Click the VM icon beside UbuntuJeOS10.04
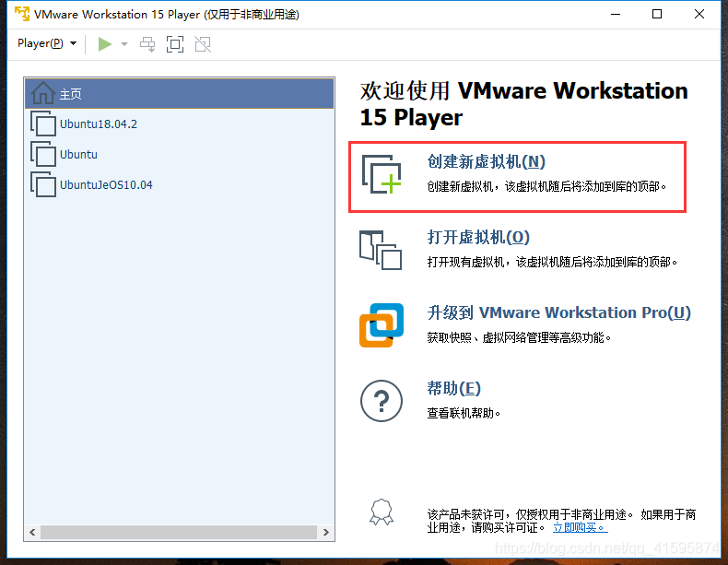728x565 pixels. pos(43,184)
